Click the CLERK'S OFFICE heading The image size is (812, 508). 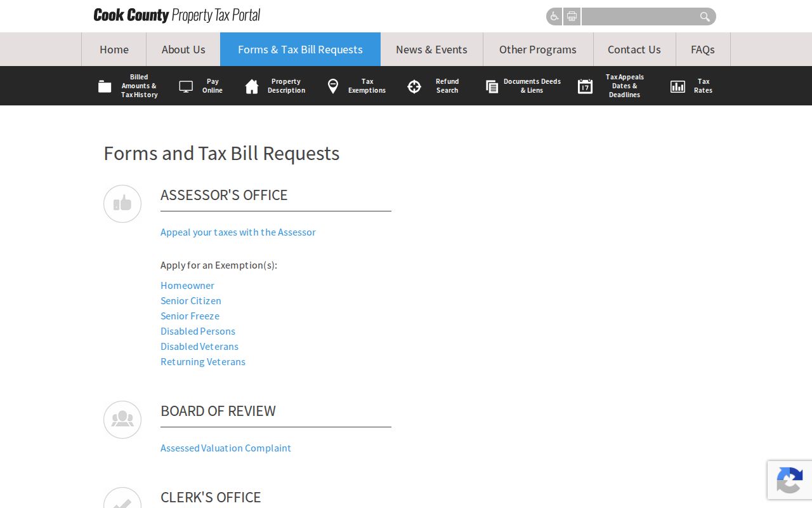pyautogui.click(x=211, y=497)
